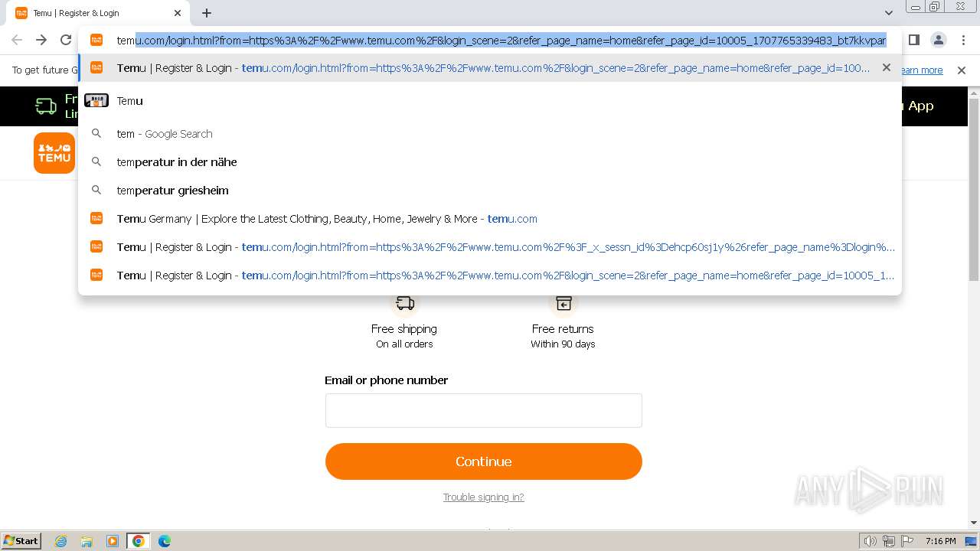Viewport: 980px width, 551px height.
Task: Click the browser forward arrow
Action: click(41, 40)
